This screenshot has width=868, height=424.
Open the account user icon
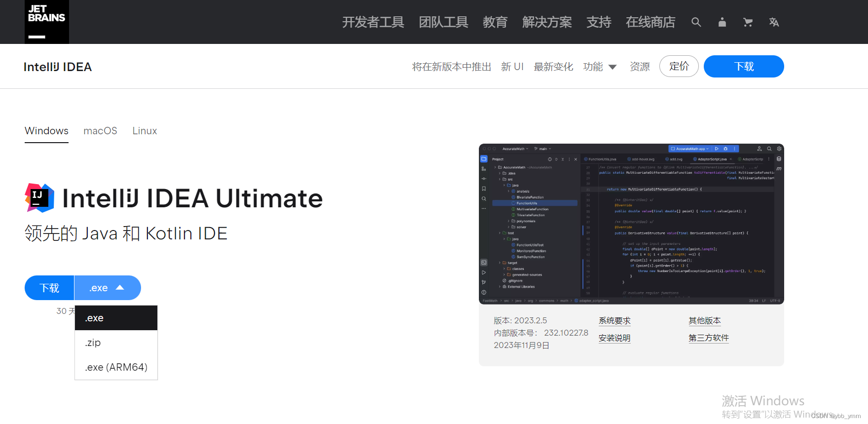[722, 22]
